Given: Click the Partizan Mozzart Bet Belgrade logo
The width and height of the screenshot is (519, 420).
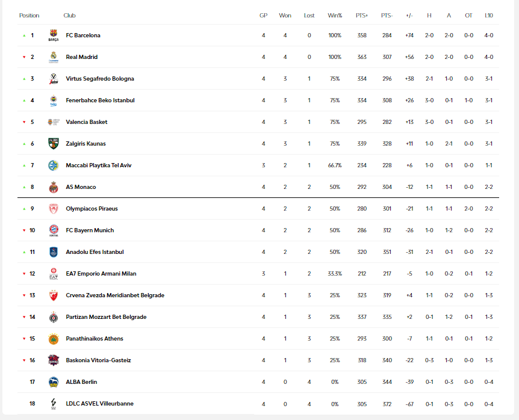Looking at the screenshot, I should tap(54, 317).
